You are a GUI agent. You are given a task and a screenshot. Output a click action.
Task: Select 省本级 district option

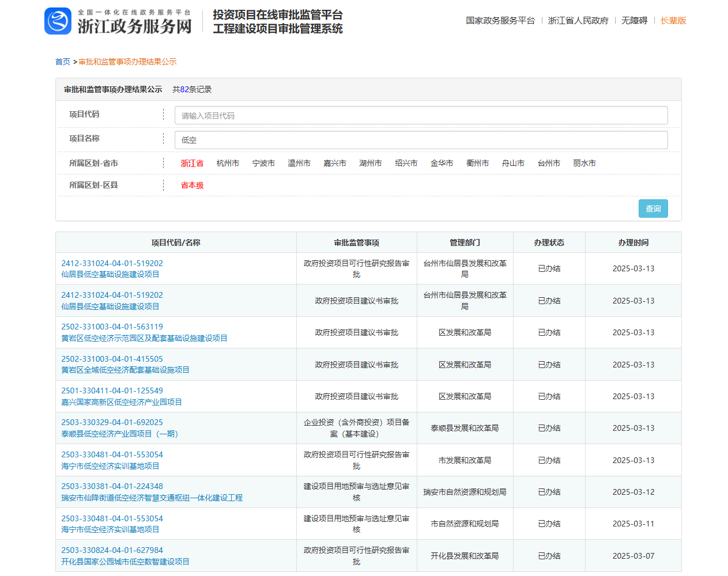[x=192, y=185]
